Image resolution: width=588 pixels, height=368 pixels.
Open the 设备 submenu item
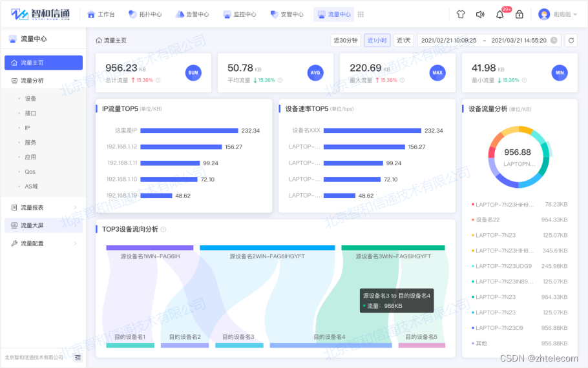click(x=30, y=99)
